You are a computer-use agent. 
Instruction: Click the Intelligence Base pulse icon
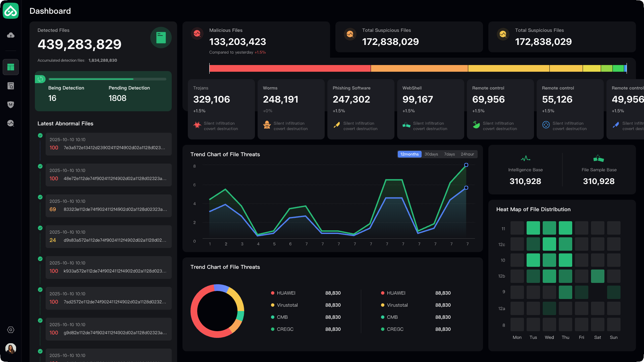(x=525, y=158)
